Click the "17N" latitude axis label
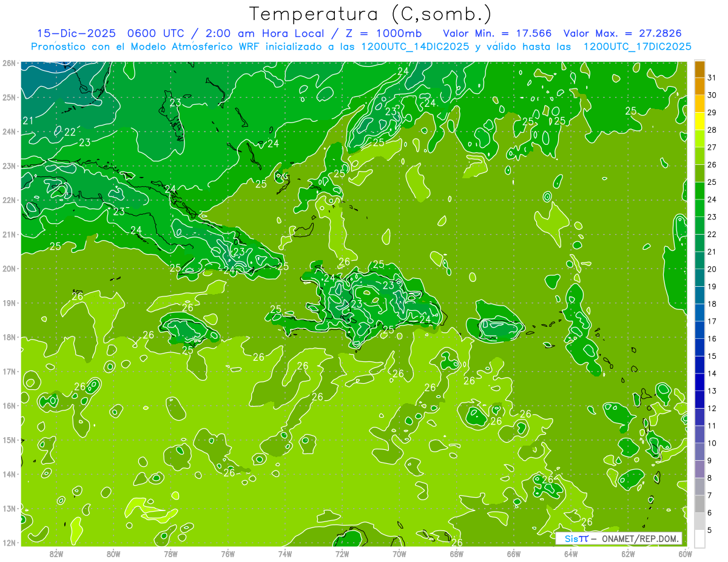 [9, 371]
